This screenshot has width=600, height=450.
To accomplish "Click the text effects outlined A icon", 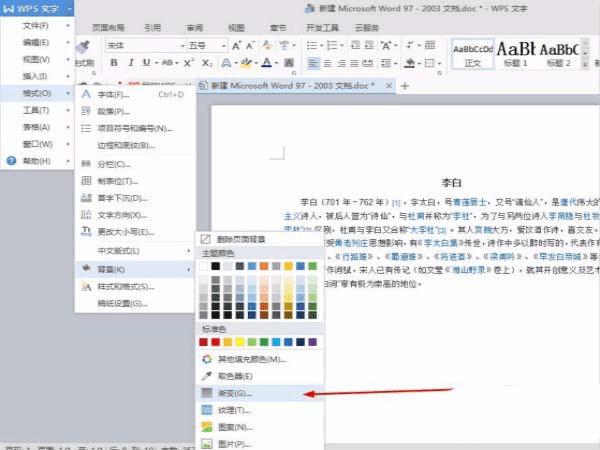I will click(x=227, y=63).
